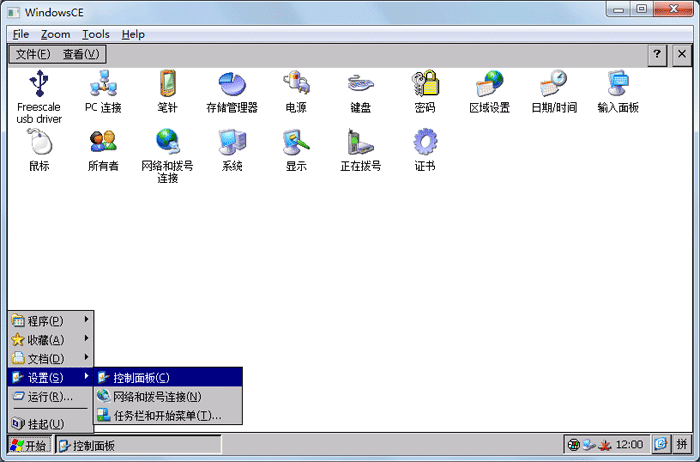700x462 pixels.
Task: Click the 拼 input method button
Action: [682, 444]
